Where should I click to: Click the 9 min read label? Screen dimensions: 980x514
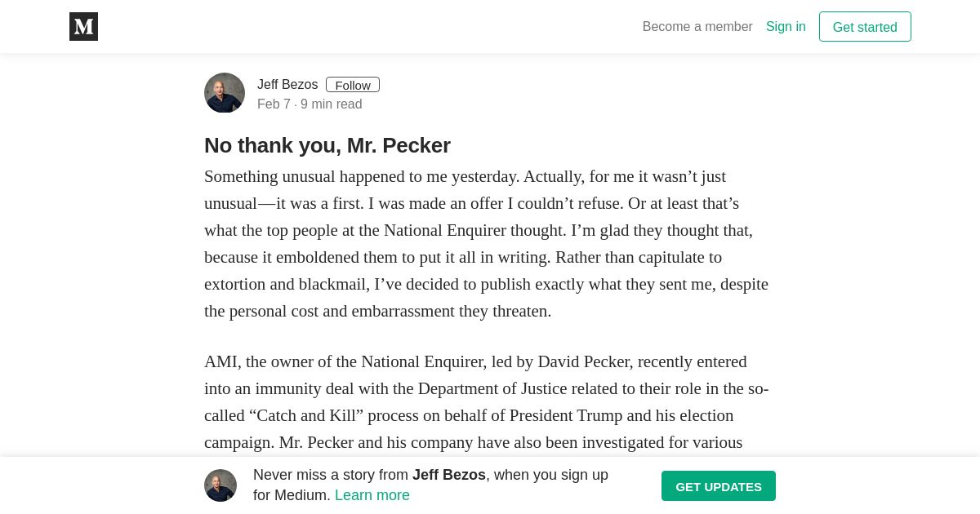coord(332,104)
